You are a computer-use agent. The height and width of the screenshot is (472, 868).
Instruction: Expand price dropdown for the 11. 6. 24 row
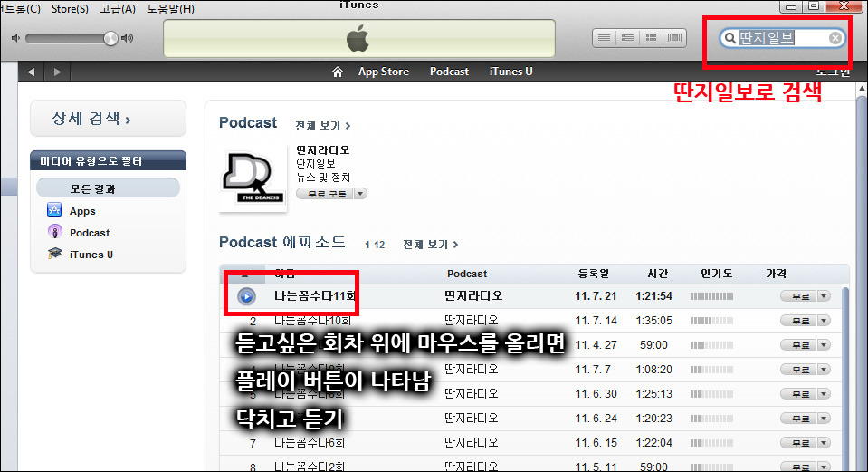coord(824,419)
